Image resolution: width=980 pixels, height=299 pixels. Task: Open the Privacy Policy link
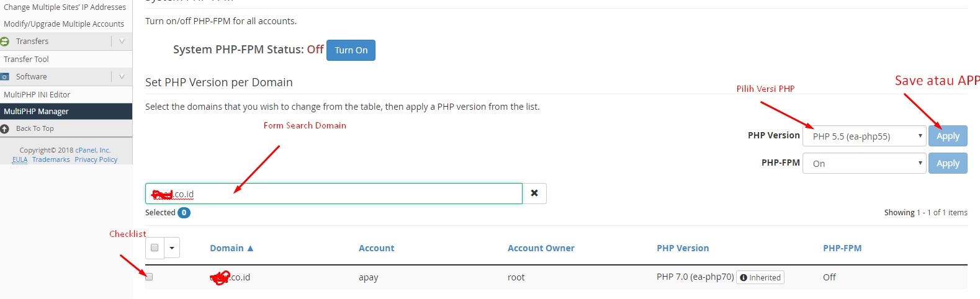(x=96, y=160)
